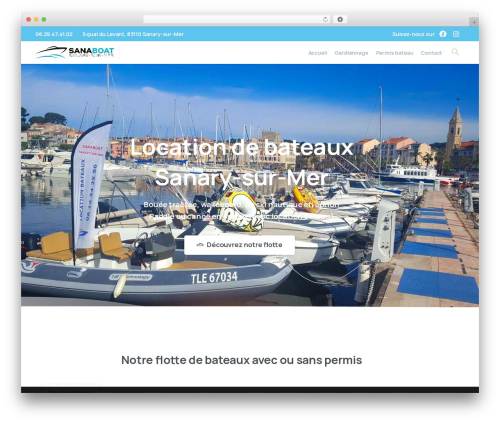Click the red close window button
Image resolution: width=500 pixels, height=423 pixels.
29,20
